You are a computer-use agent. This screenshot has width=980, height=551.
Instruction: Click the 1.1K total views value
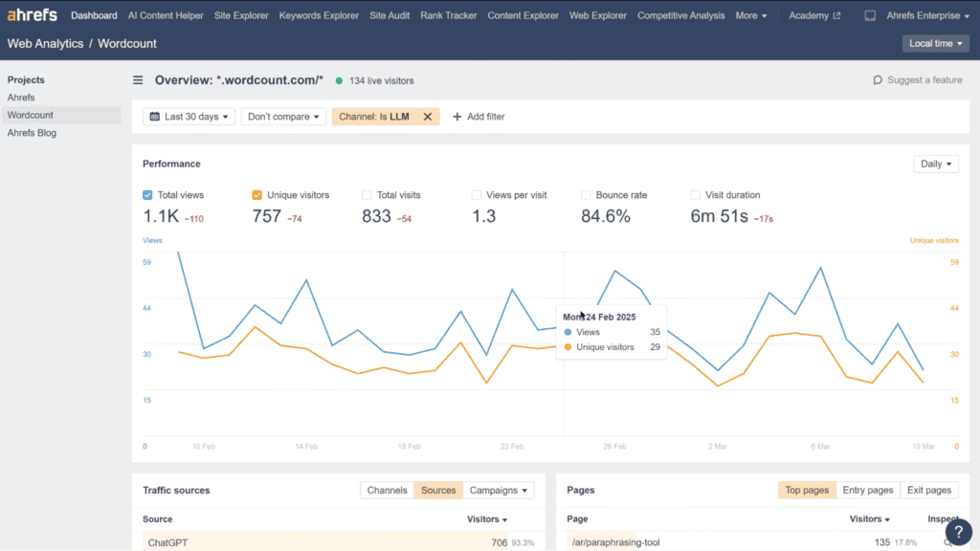(161, 216)
